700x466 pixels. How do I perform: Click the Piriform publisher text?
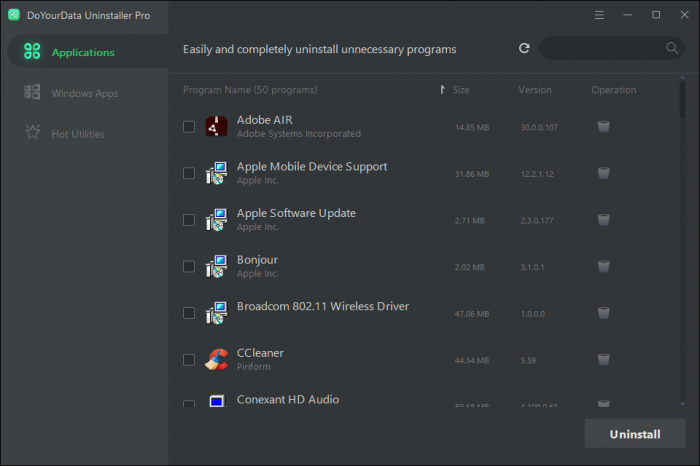pyautogui.click(x=254, y=367)
